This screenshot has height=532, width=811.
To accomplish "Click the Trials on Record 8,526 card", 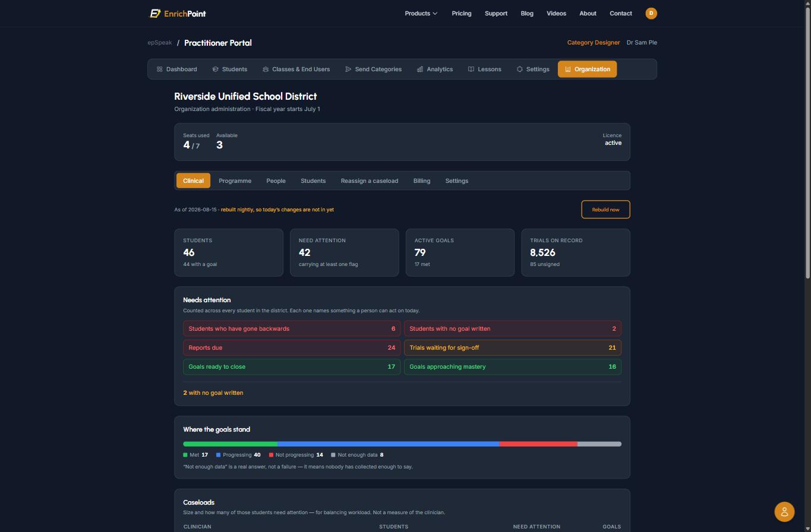I will coord(576,252).
